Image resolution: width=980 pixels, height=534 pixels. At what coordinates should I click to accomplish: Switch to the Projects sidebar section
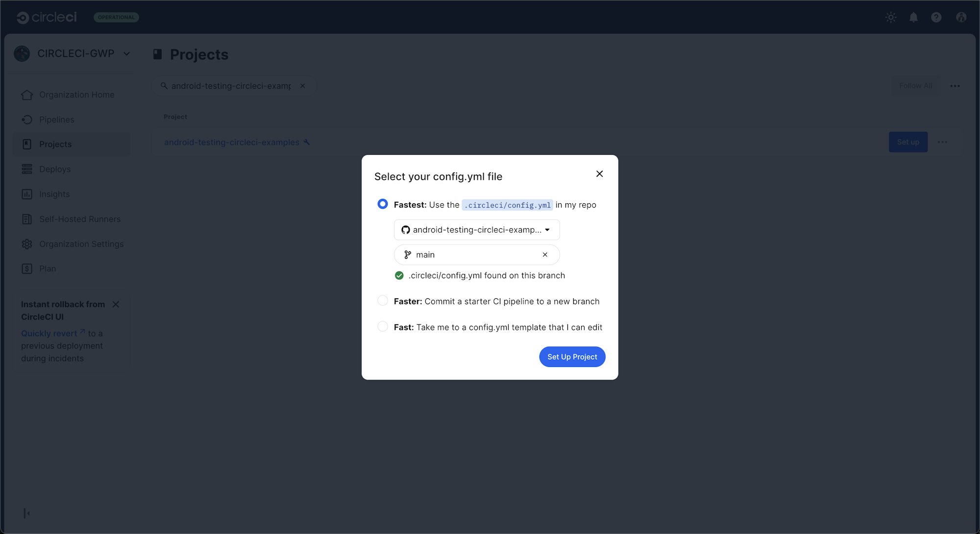[55, 144]
